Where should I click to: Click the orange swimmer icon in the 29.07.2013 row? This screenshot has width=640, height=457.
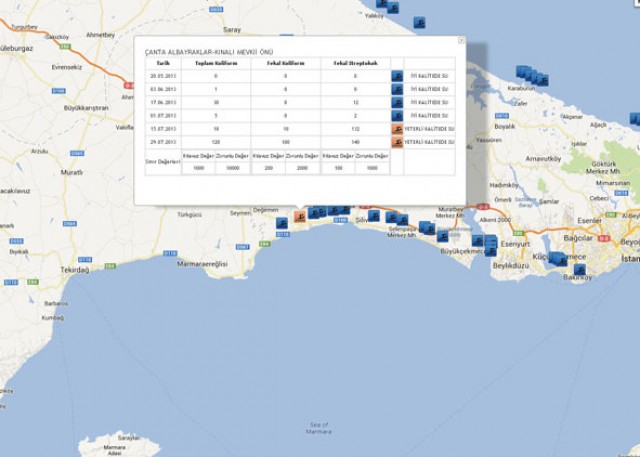click(x=397, y=143)
